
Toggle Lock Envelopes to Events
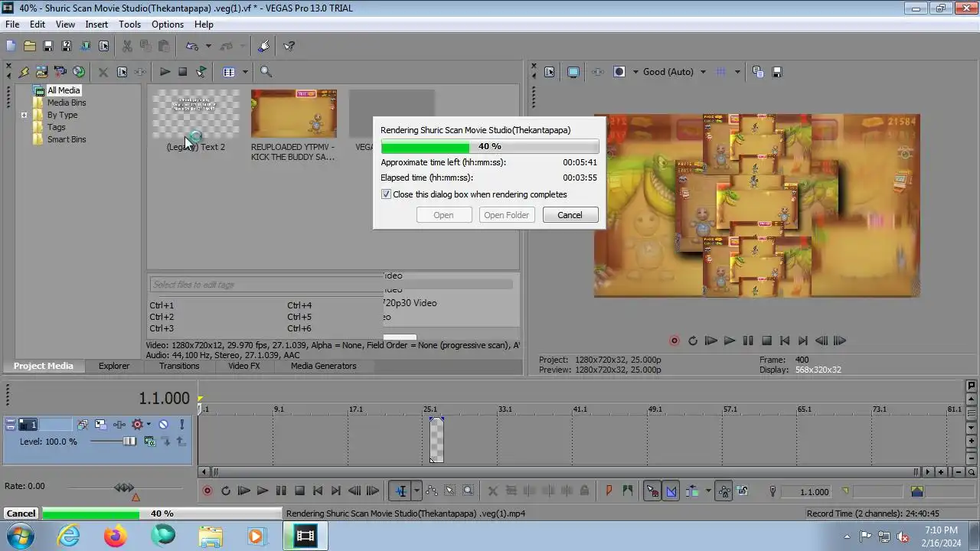coord(724,491)
